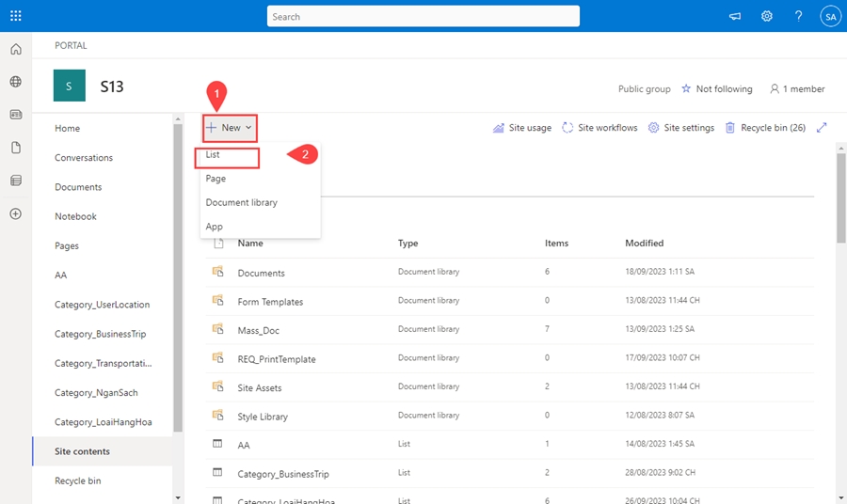The height and width of the screenshot is (504, 847).
Task: Open Site usage
Action: (x=522, y=128)
